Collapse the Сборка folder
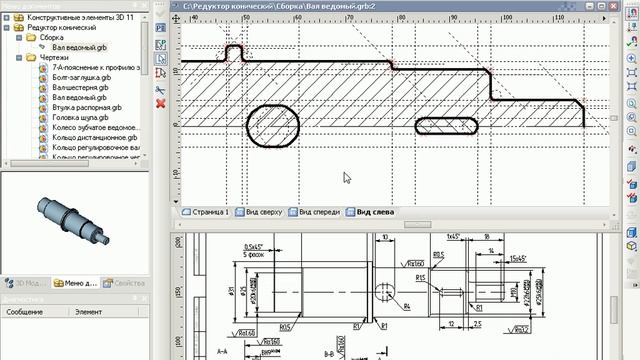This screenshot has height=360, width=640. pyautogui.click(x=19, y=38)
